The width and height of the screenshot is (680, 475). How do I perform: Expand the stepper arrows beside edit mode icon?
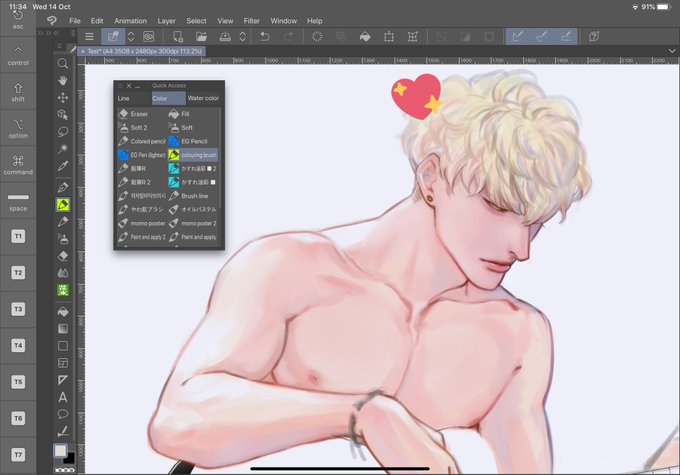click(x=131, y=37)
